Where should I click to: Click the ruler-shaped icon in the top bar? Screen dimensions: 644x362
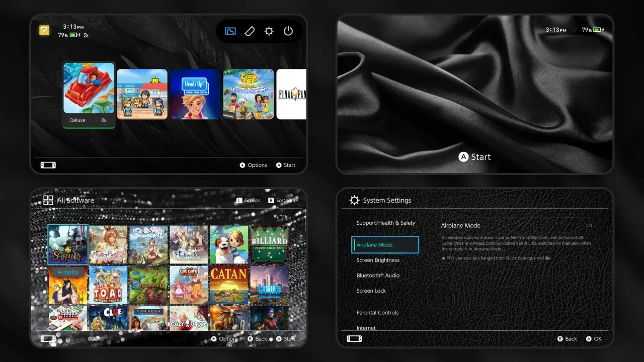tap(250, 31)
